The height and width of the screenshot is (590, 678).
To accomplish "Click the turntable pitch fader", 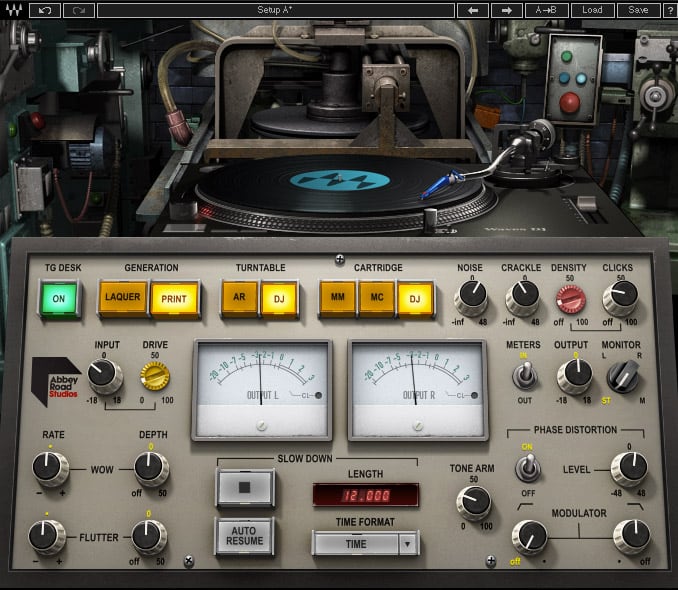I will click(586, 203).
